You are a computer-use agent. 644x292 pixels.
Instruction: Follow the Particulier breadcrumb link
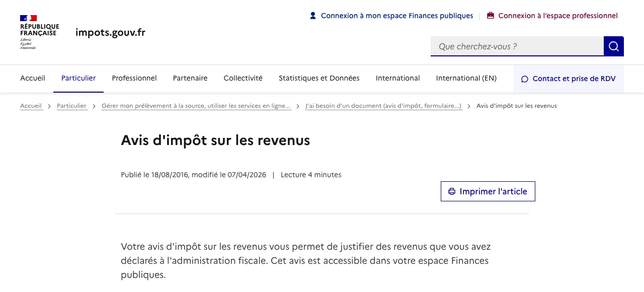tap(72, 106)
